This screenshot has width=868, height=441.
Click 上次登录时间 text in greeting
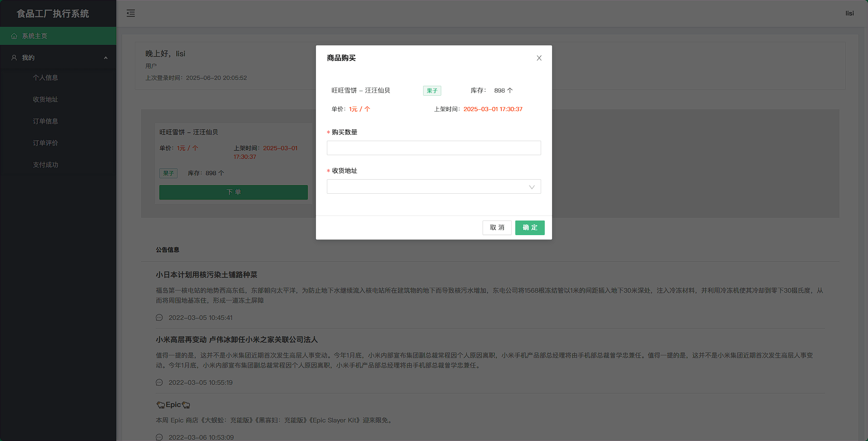pos(196,78)
